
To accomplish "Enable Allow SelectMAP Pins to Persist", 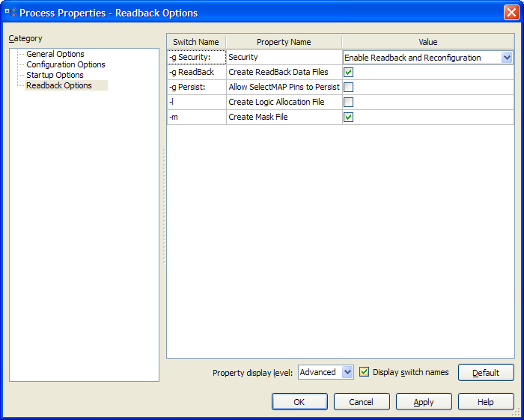I will (349, 87).
